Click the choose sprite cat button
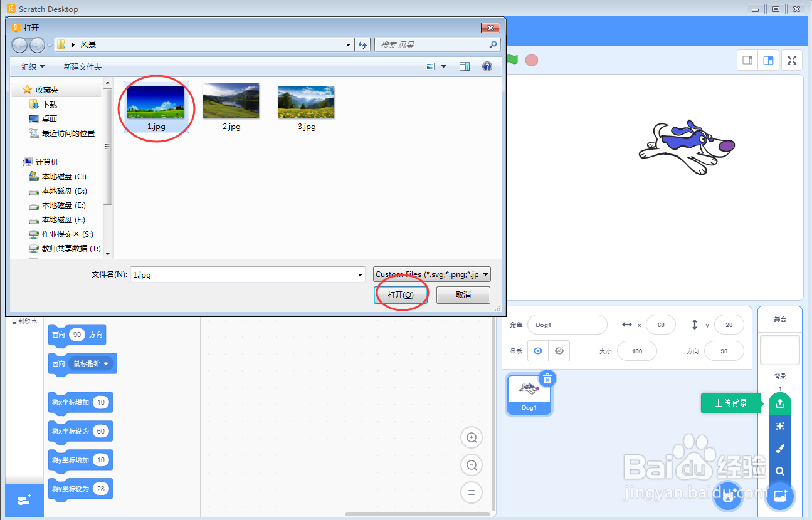Screen dimensions: 812x520 (x=728, y=496)
